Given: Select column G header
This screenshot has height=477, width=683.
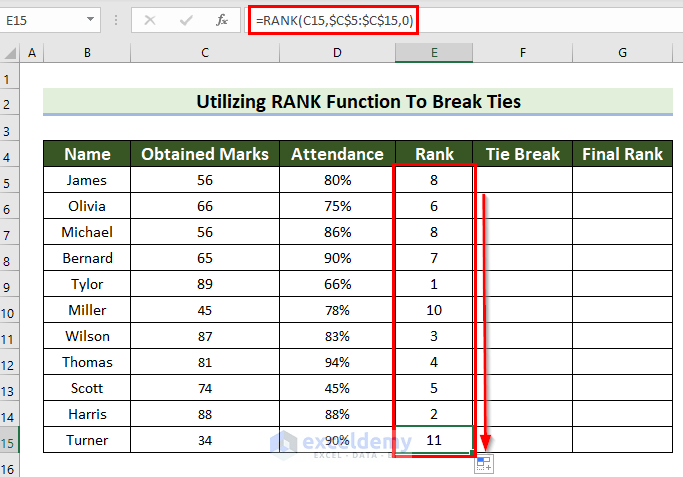Looking at the screenshot, I should tap(622, 53).
